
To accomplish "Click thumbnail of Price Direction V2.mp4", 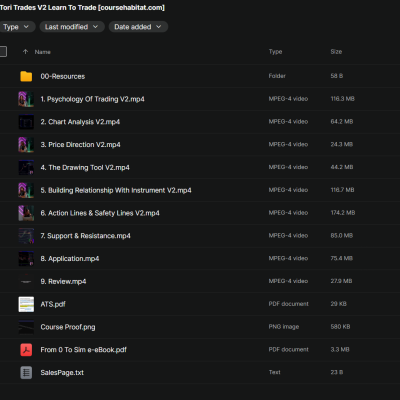I will [x=26, y=145].
